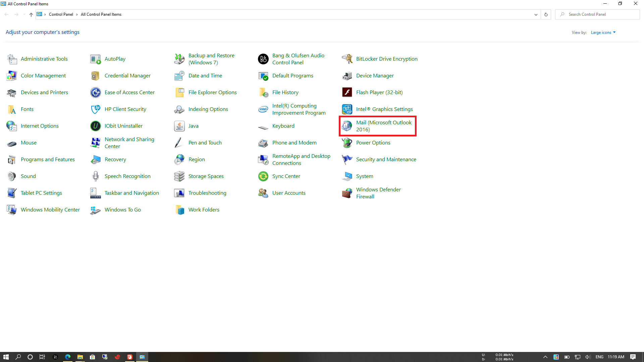Click the Back navigation arrow

pyautogui.click(x=6, y=14)
